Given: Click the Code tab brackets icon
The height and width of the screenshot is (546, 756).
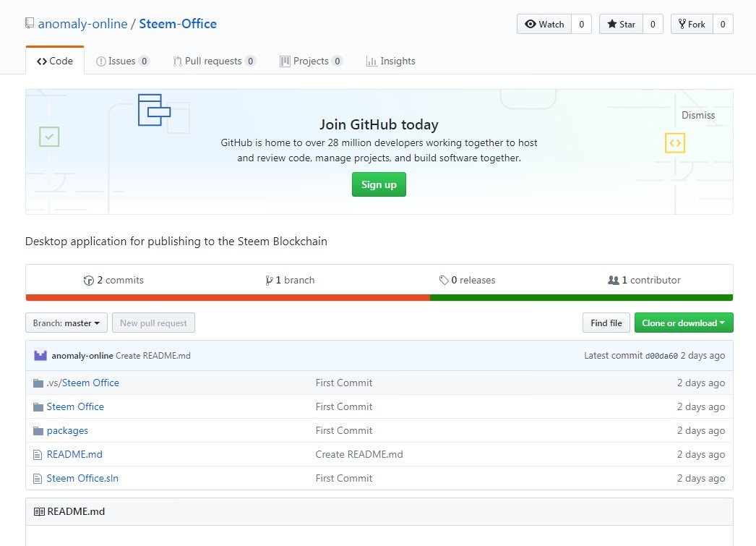Looking at the screenshot, I should [x=42, y=61].
